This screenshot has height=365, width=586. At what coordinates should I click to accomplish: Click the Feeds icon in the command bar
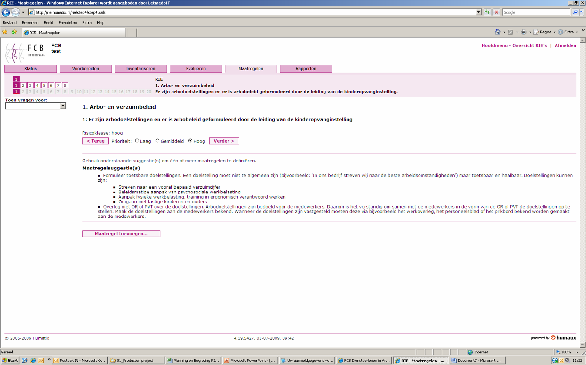click(511, 32)
